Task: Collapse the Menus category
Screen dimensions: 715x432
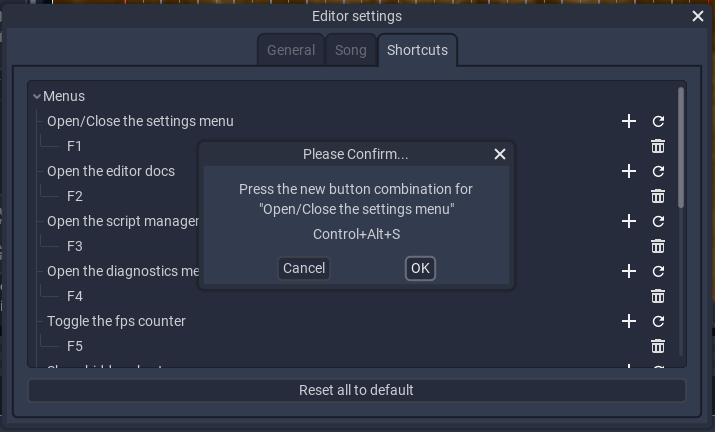Action: coord(37,96)
